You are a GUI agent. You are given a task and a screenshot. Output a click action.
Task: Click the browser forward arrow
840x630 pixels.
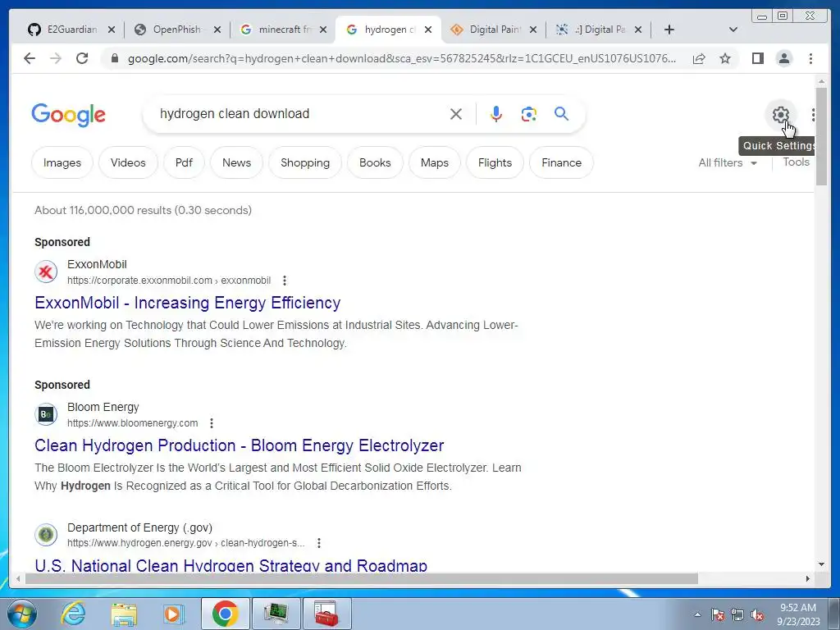click(x=56, y=58)
